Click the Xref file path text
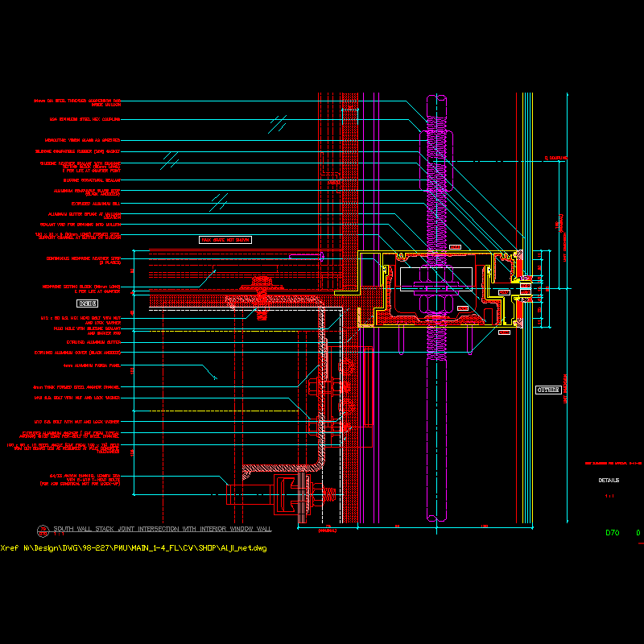This screenshot has width=644, height=644. pyautogui.click(x=134, y=548)
